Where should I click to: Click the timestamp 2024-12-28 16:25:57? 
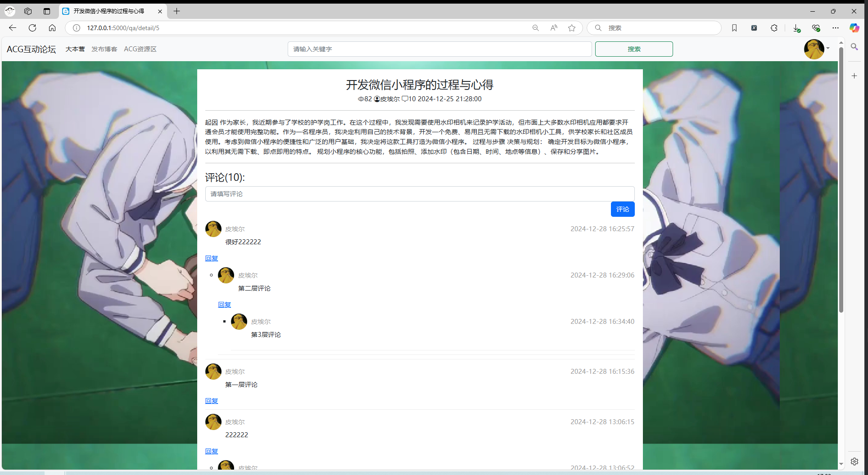602,229
